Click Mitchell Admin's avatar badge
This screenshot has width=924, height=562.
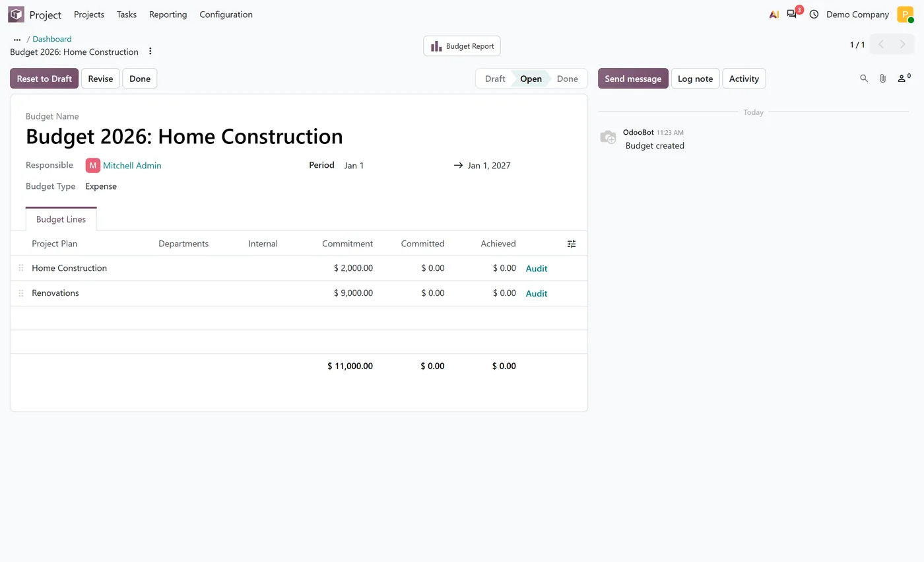point(92,165)
